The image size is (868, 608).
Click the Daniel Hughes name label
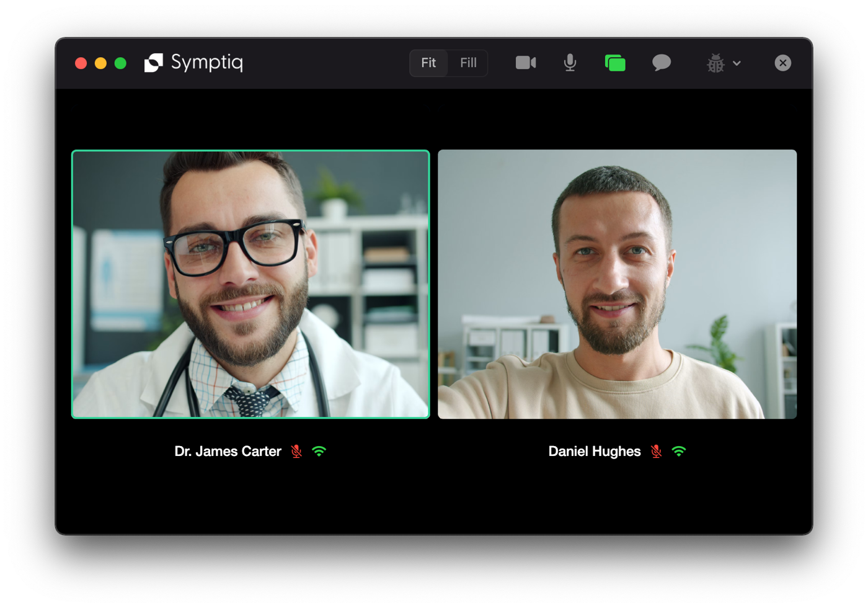coord(595,451)
